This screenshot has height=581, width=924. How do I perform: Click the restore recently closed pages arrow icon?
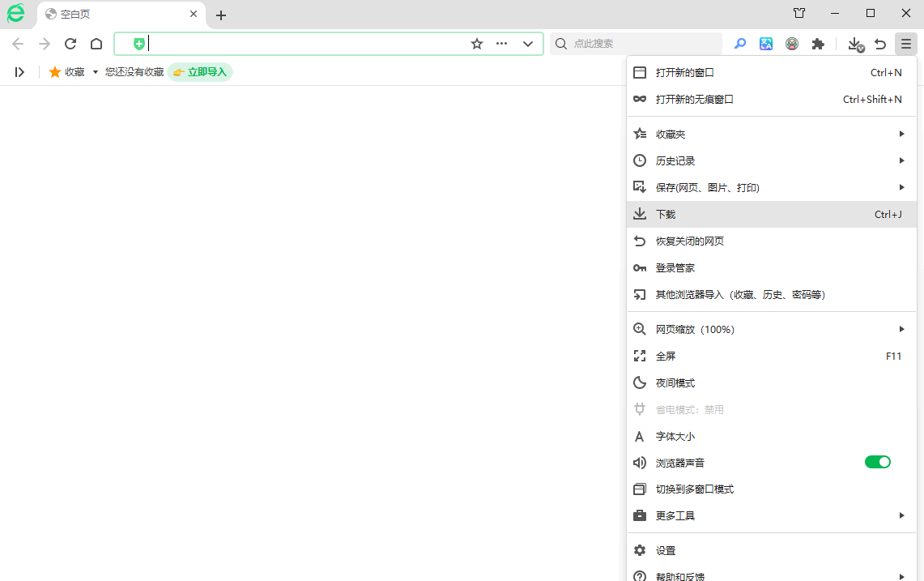click(880, 44)
